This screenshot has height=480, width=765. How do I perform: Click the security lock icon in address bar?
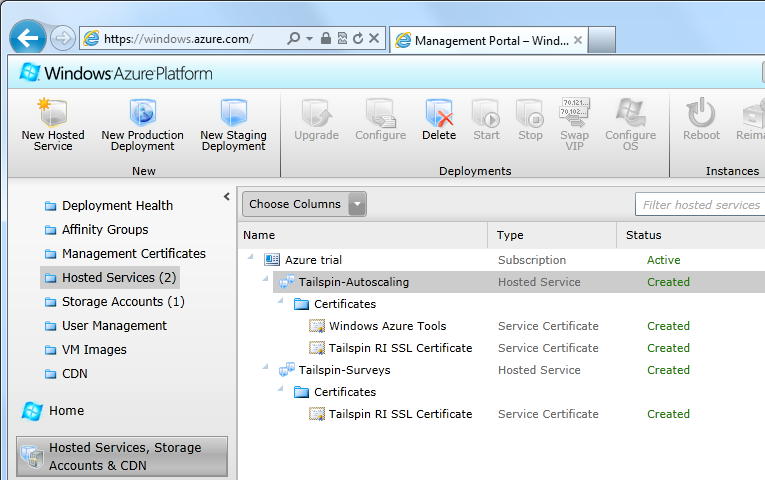(326, 38)
